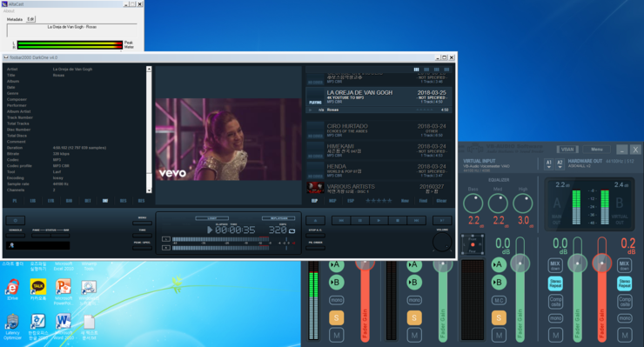Click the eject/open button in foobar2000
This screenshot has height=347, width=644.
315,221
